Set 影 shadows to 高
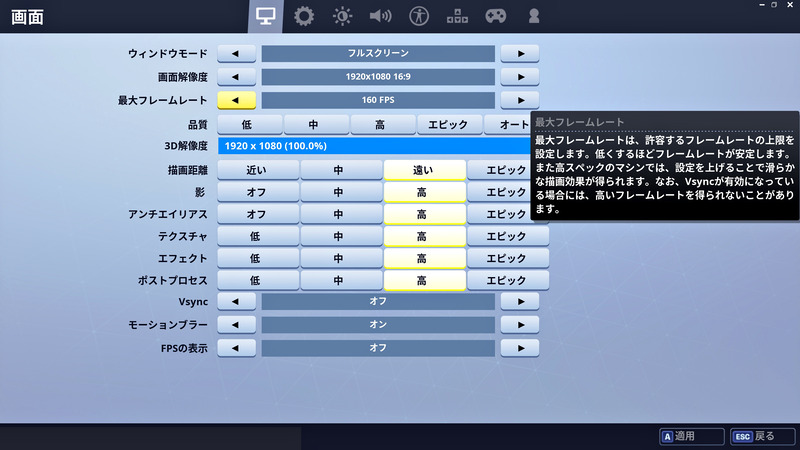 (424, 192)
